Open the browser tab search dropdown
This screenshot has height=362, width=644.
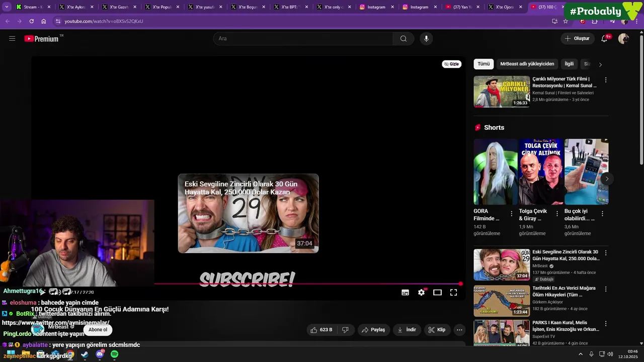pyautogui.click(x=7, y=7)
